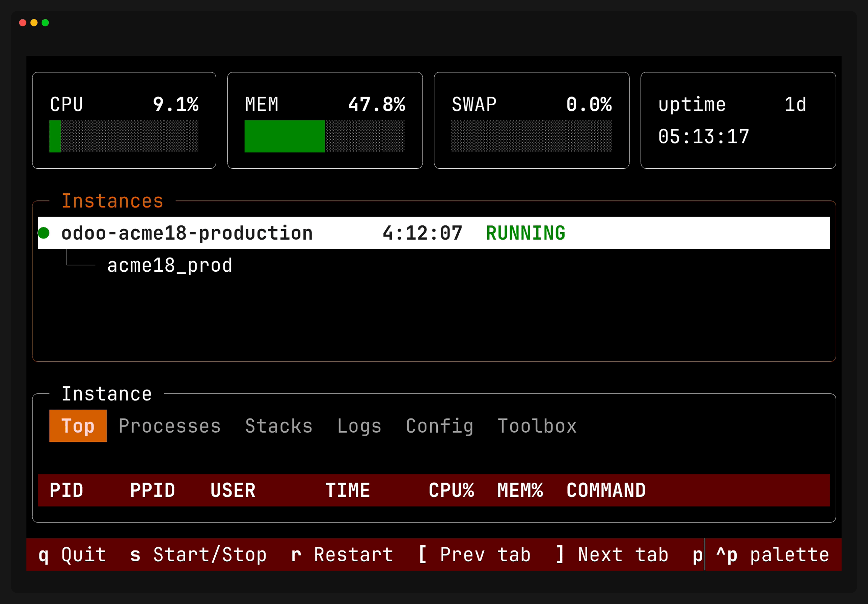Open the Config tab
Screen dimensions: 868x604
pyautogui.click(x=440, y=426)
